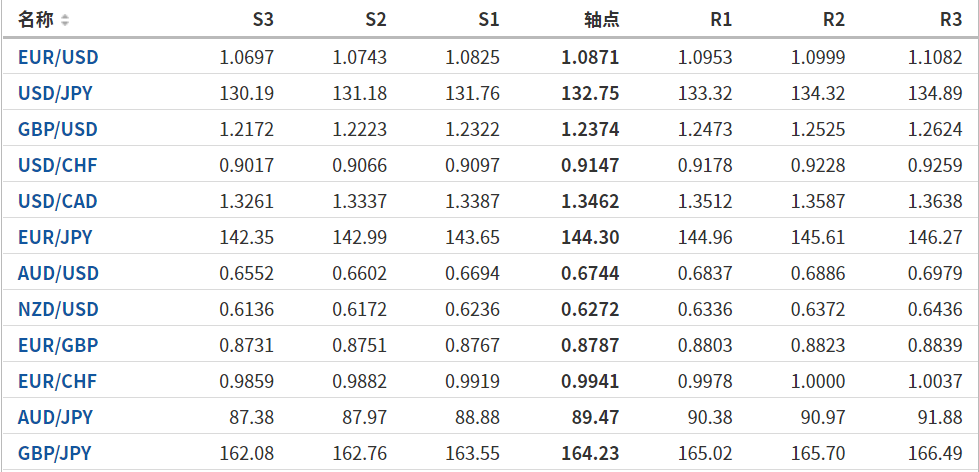Click the R3 column header
The image size is (979, 472).
(951, 20)
